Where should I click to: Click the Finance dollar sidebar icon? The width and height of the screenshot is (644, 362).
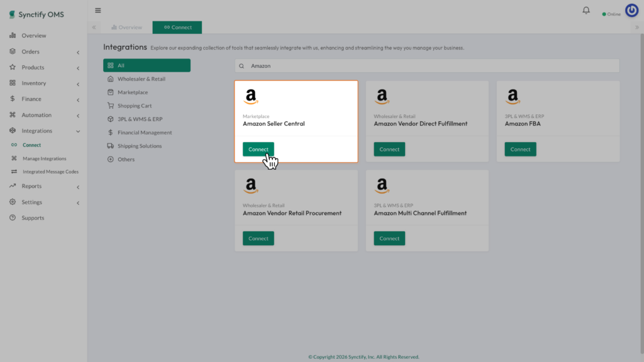tap(13, 99)
